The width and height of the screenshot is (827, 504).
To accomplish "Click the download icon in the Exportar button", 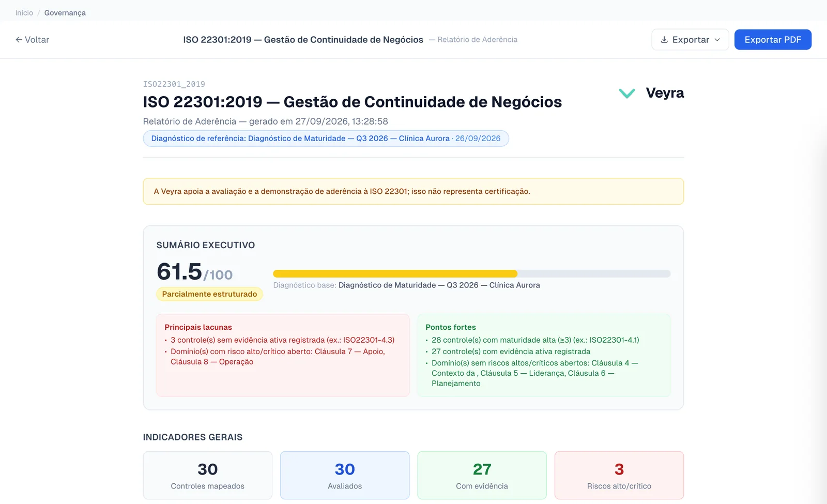I will click(x=664, y=40).
